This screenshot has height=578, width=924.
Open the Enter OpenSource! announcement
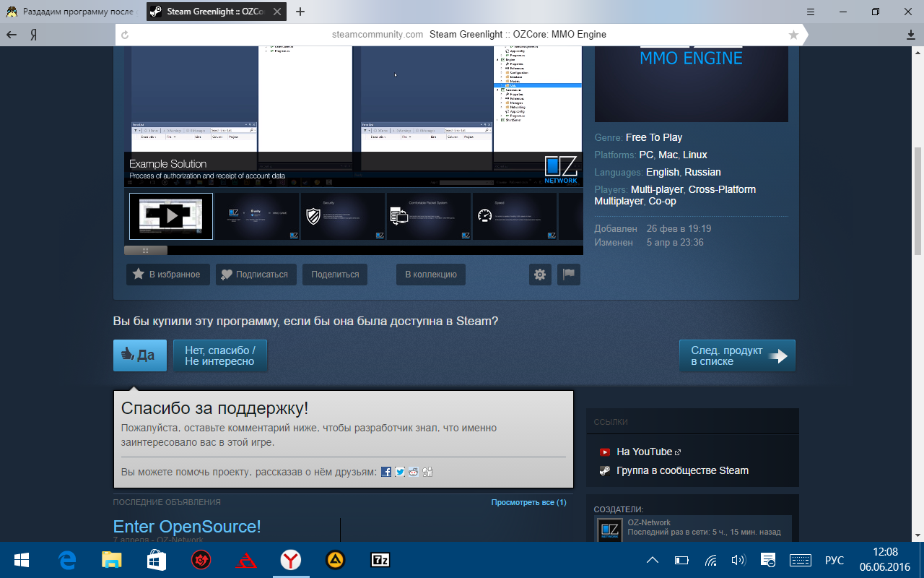coord(187,527)
